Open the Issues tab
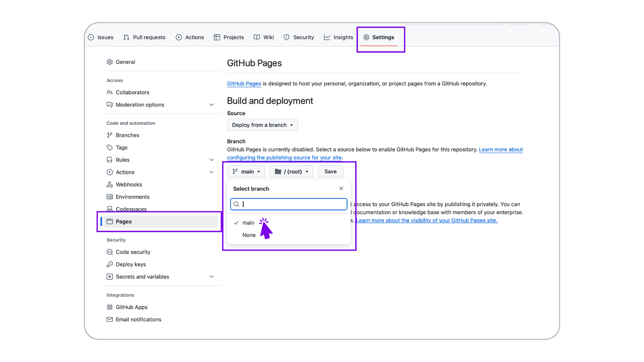644x362 pixels. (101, 37)
